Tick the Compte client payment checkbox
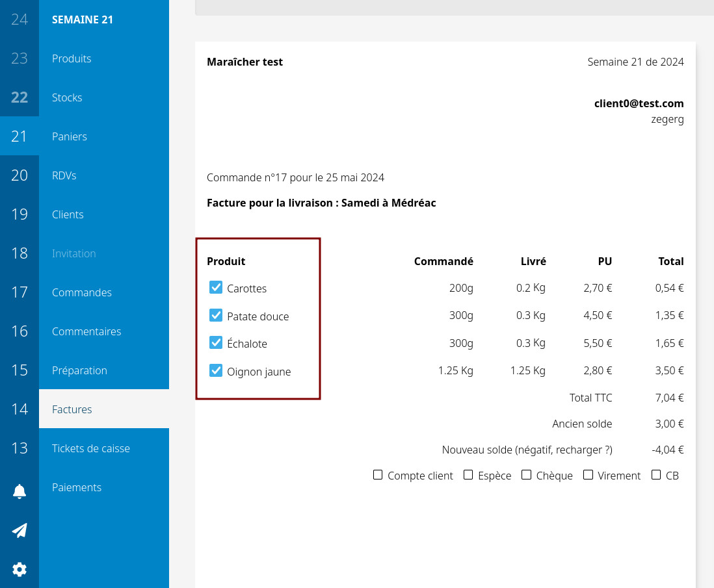Viewport: 714px width, 588px height. [x=378, y=475]
